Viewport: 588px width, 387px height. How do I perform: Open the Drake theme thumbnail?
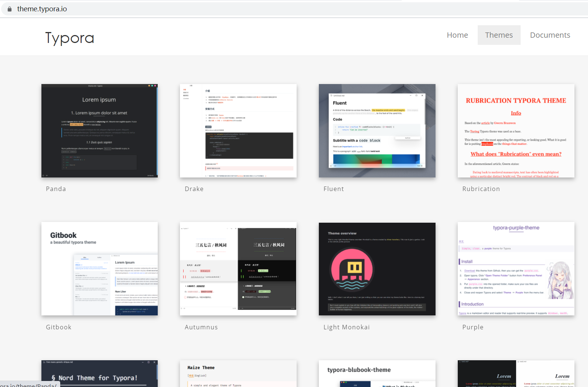point(238,131)
